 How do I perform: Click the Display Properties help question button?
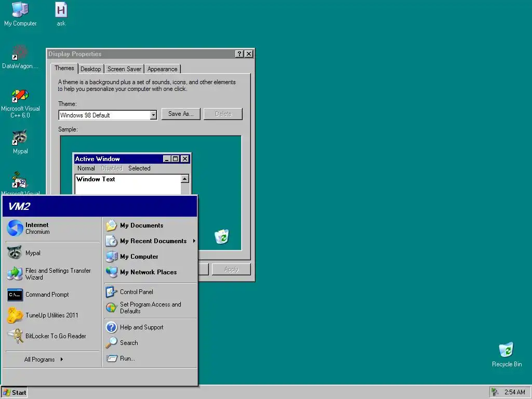coord(239,54)
